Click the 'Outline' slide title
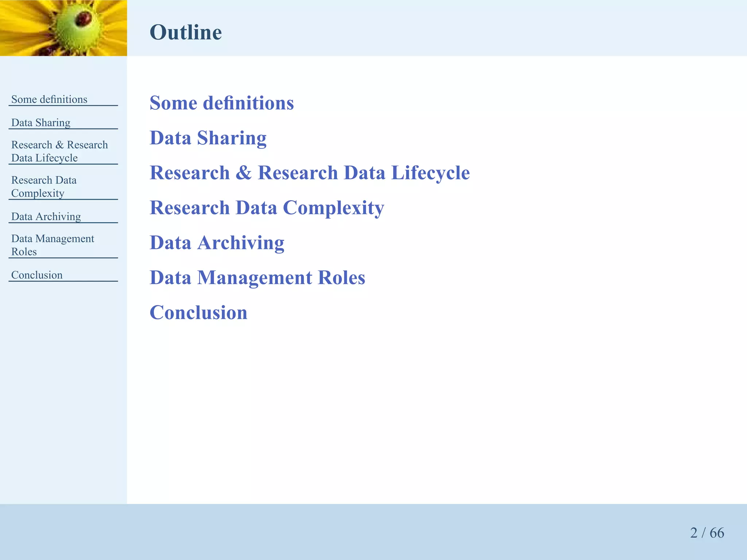The width and height of the screenshot is (747, 560). [185, 32]
